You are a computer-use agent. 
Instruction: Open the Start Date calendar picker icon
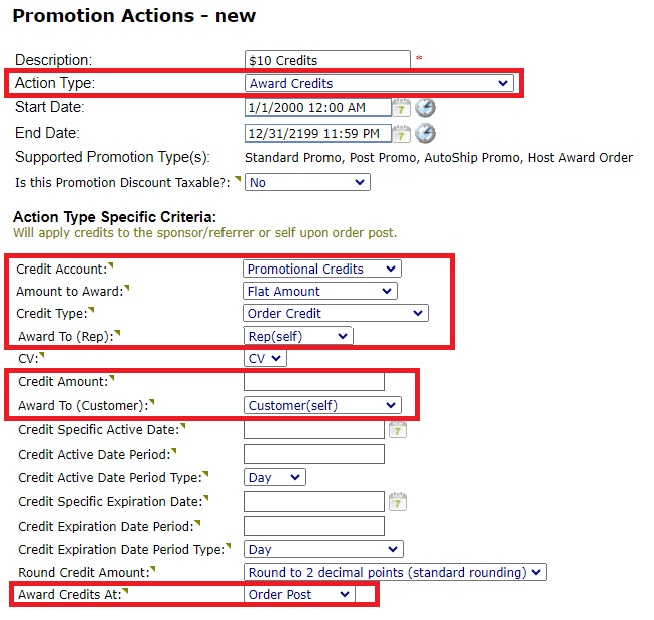pos(401,108)
